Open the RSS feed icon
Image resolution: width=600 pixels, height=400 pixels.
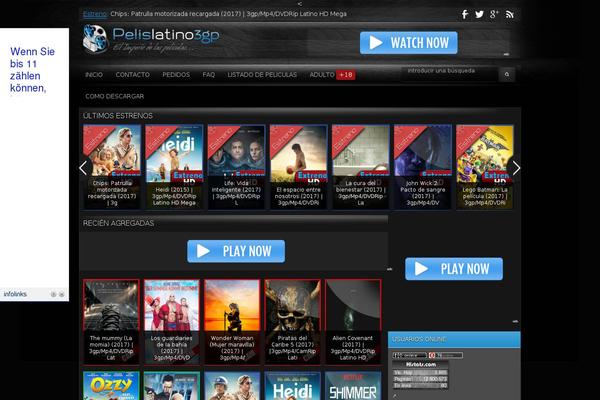click(509, 15)
